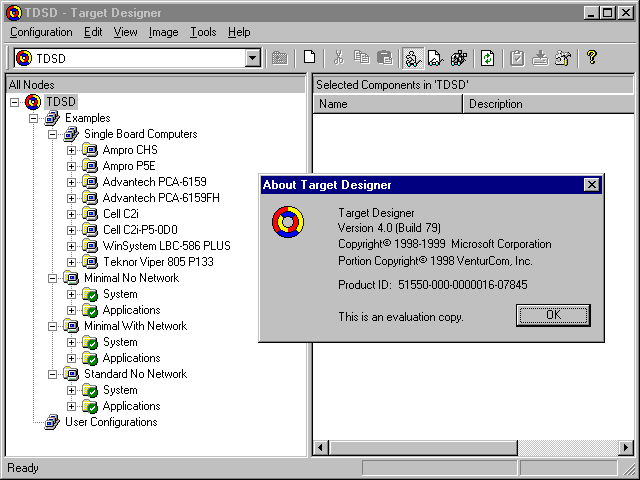Select System under Standard No Network
The height and width of the screenshot is (480, 640).
click(120, 390)
